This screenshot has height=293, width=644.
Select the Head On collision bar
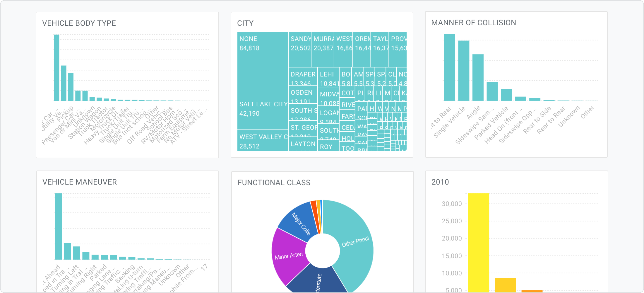pyautogui.click(x=520, y=99)
